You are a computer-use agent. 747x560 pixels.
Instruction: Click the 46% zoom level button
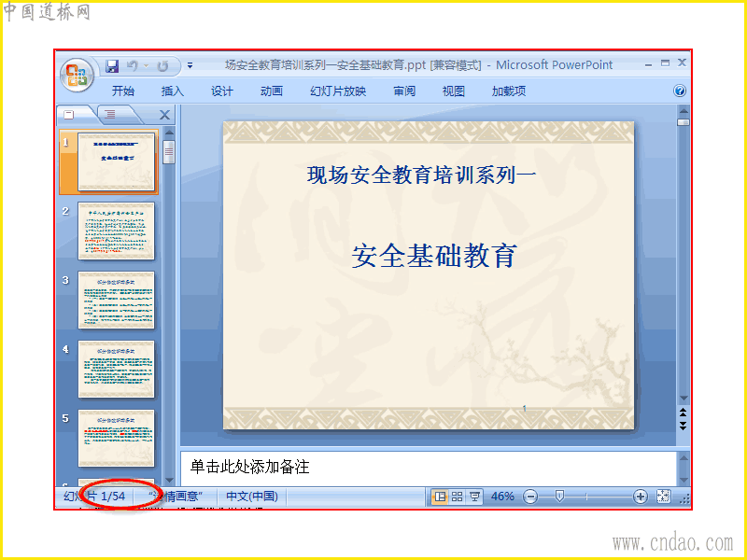pyautogui.click(x=502, y=497)
